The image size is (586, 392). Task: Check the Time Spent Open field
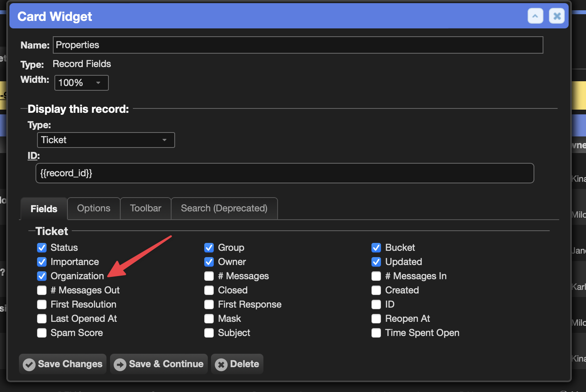tap(376, 333)
